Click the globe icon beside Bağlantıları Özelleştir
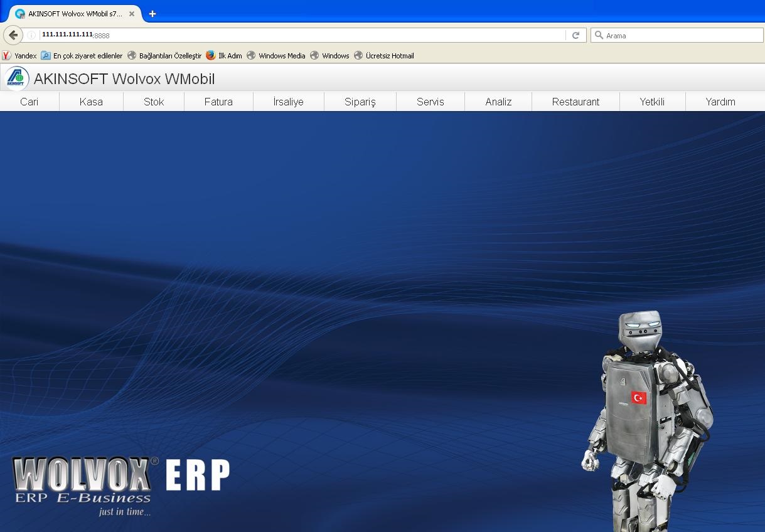Image resolution: width=765 pixels, height=532 pixels. click(132, 55)
